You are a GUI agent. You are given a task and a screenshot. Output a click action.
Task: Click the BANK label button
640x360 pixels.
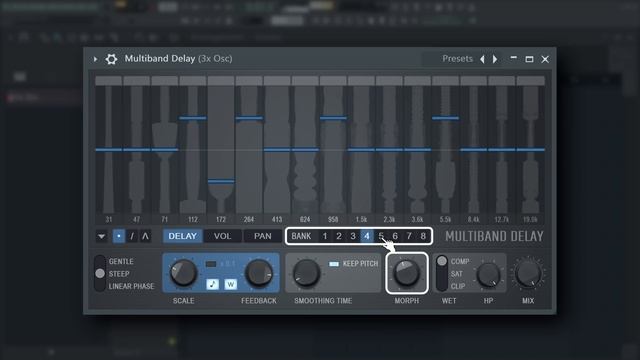pyautogui.click(x=301, y=236)
